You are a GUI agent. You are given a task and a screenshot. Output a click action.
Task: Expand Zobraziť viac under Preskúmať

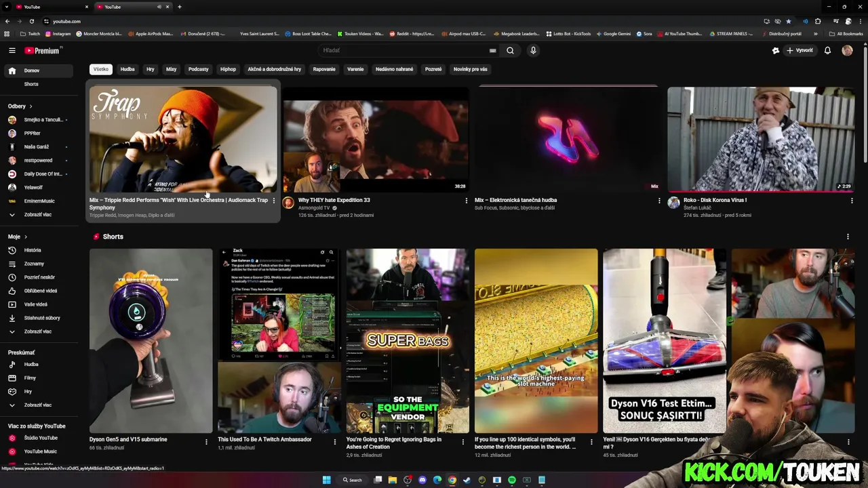38,405
